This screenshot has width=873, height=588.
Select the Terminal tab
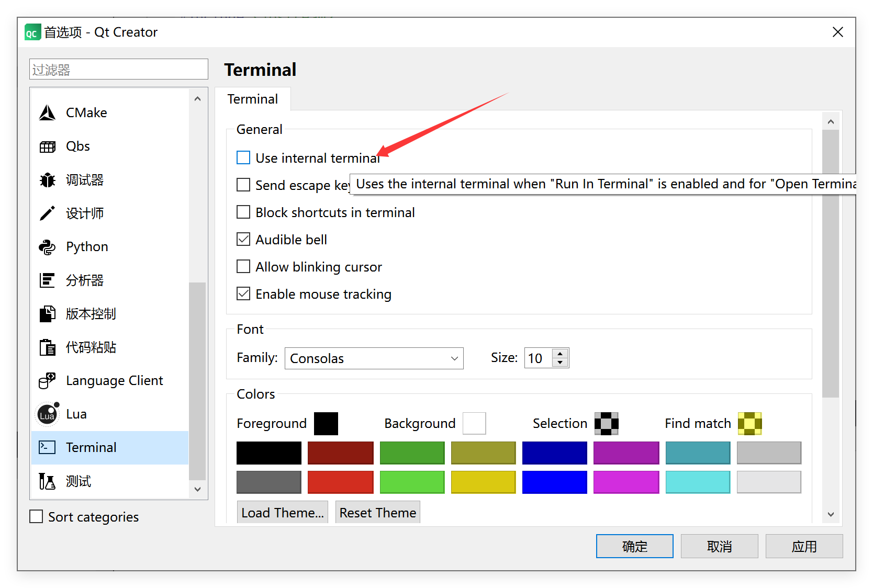pos(253,99)
